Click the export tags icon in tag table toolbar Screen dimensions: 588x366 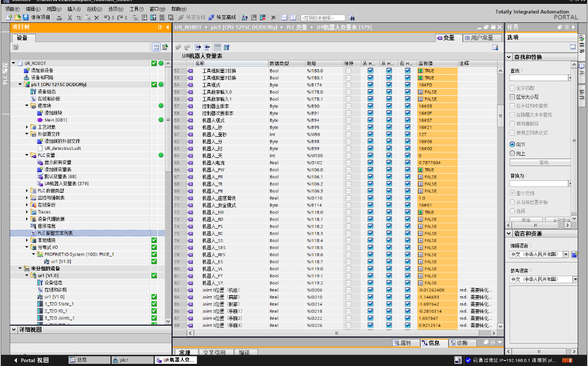198,47
